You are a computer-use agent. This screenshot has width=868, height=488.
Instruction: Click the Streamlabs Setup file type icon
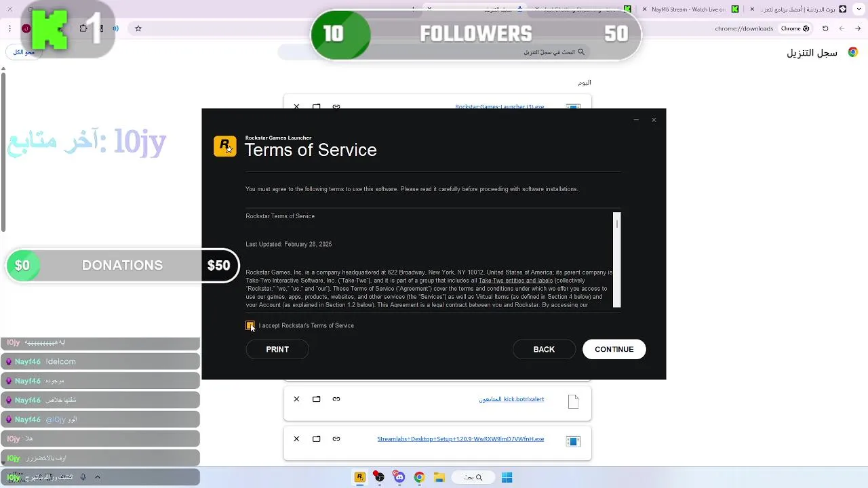click(573, 441)
